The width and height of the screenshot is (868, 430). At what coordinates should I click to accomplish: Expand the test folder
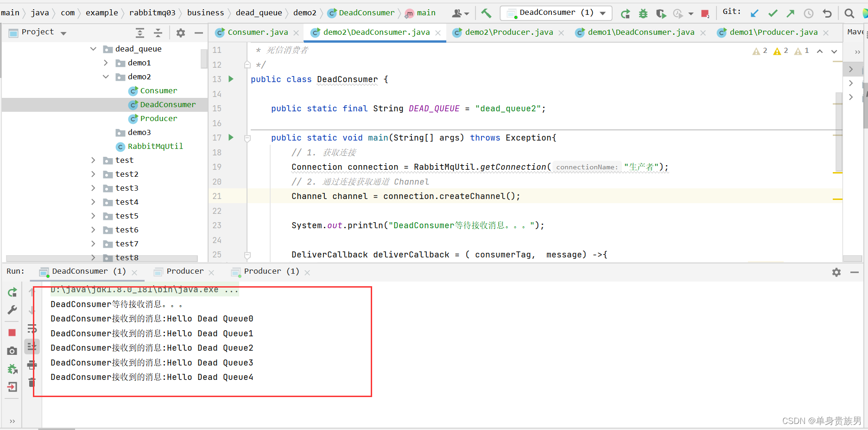pos(93,160)
